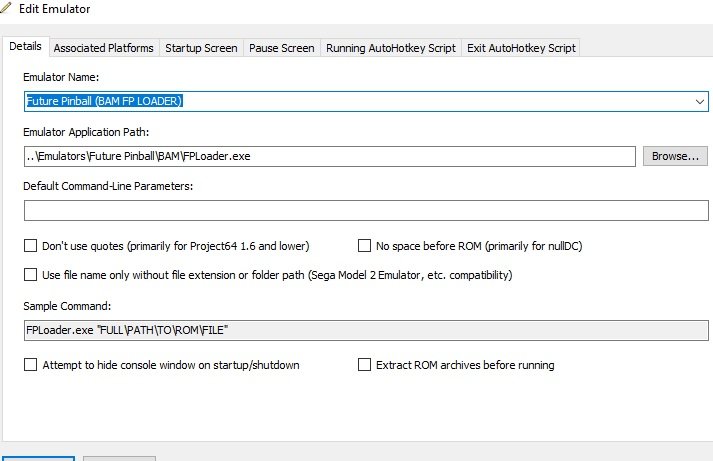713x461 pixels.
Task: Click the Edit Emulator window title
Action: point(55,9)
